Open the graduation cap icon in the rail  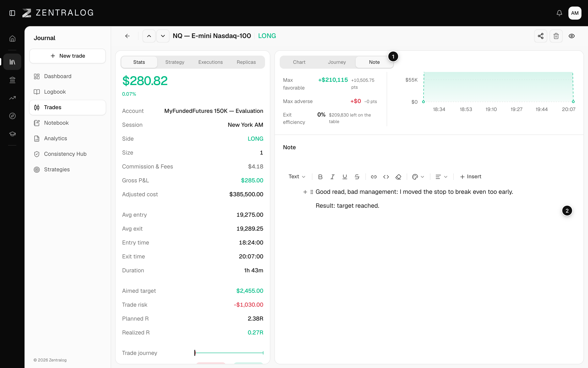coord(12,134)
